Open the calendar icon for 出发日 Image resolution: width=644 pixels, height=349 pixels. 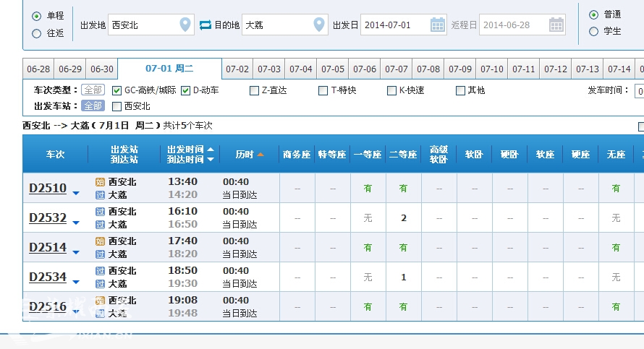coord(437,25)
